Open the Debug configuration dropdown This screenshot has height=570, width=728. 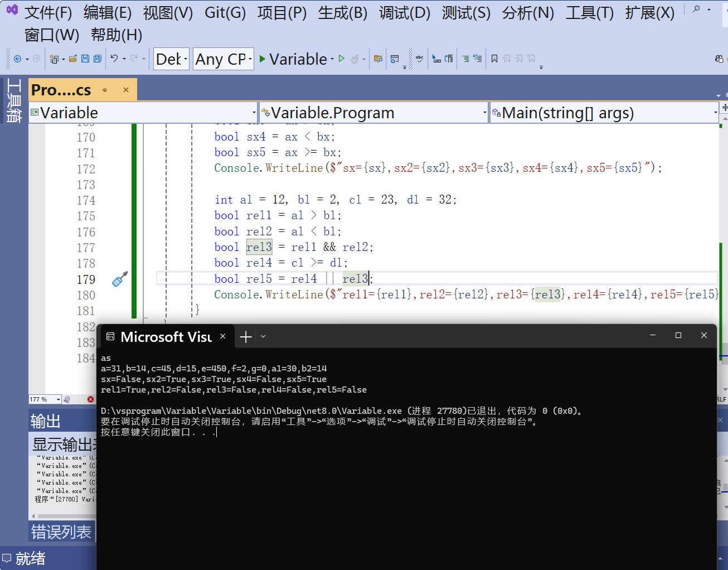point(171,59)
